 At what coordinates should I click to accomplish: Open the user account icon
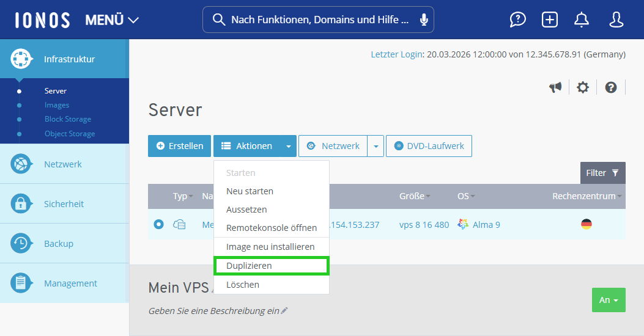[x=616, y=20]
